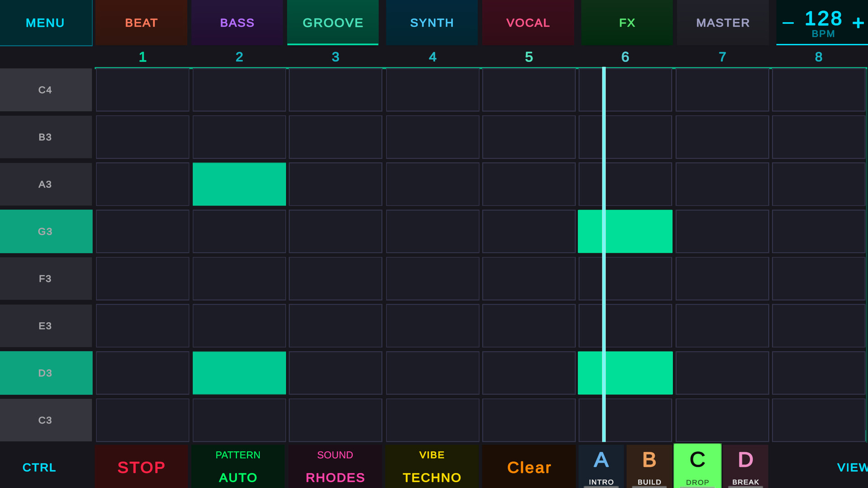The width and height of the screenshot is (868, 488).
Task: Go to the FX tab
Action: pyautogui.click(x=627, y=23)
